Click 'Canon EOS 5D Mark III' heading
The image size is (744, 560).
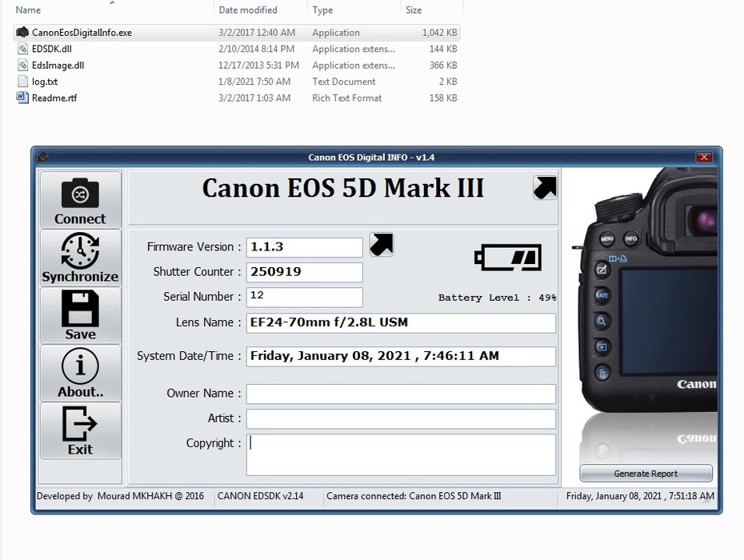coord(343,188)
